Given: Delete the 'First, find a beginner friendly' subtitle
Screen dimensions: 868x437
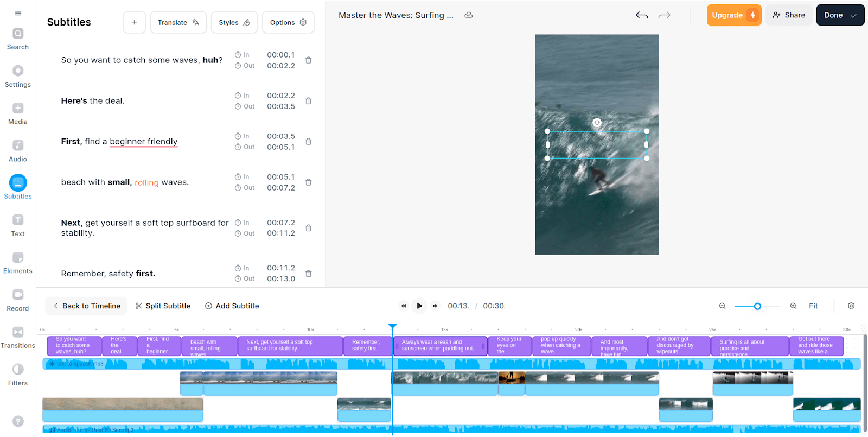Looking at the screenshot, I should (x=308, y=142).
